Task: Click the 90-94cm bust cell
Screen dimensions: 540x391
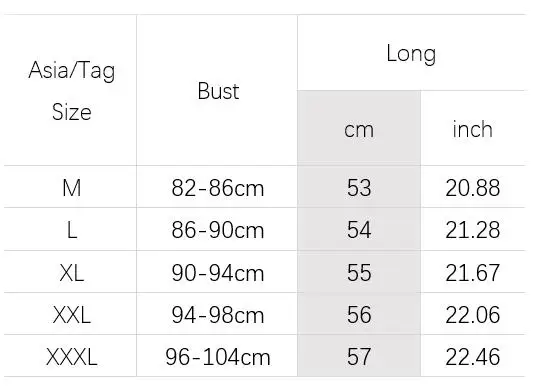Action: 218,273
